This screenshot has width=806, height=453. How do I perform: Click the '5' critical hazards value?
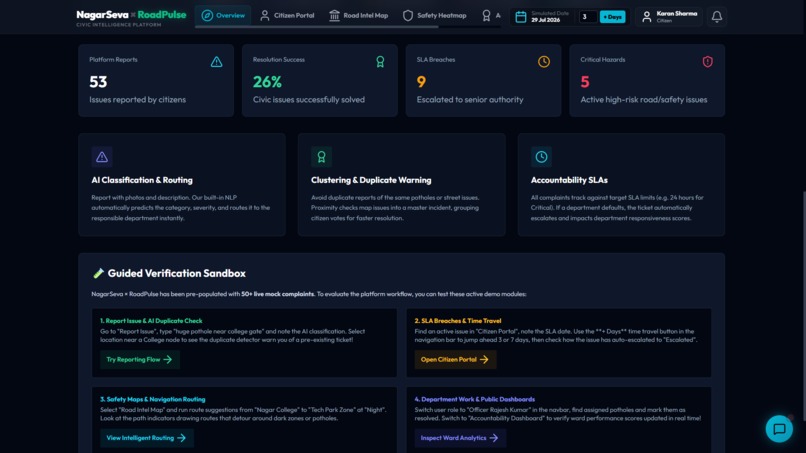pyautogui.click(x=585, y=82)
